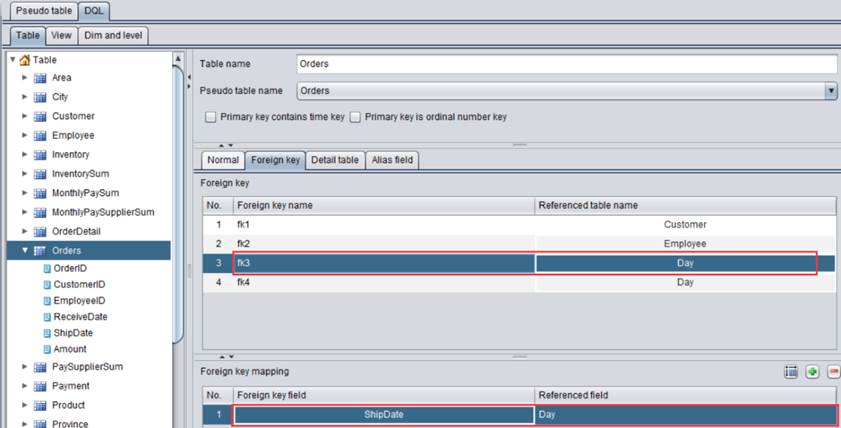Select the fk2 foreign key row
Screen dimensions: 841x428
[519, 244]
